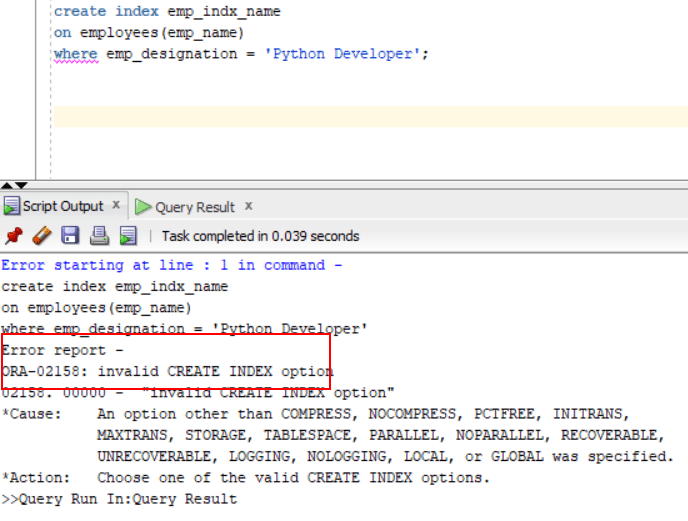Click '>>Query Run In:Query Result' line

click(x=119, y=499)
